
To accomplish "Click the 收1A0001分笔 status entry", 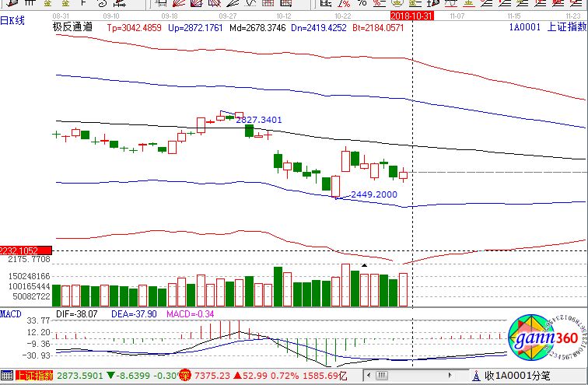I will (519, 376).
